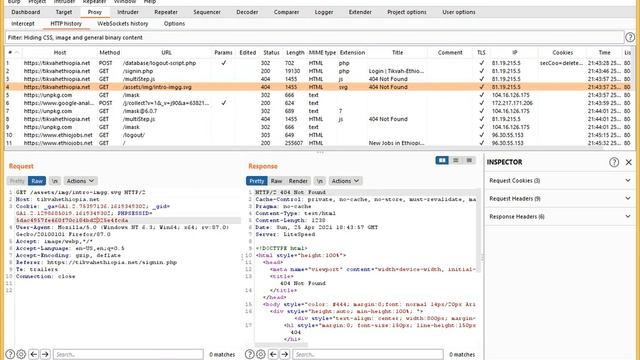Screen dimensions: 640x360
Task: Open the Inspector help icon
Action: [614, 162]
